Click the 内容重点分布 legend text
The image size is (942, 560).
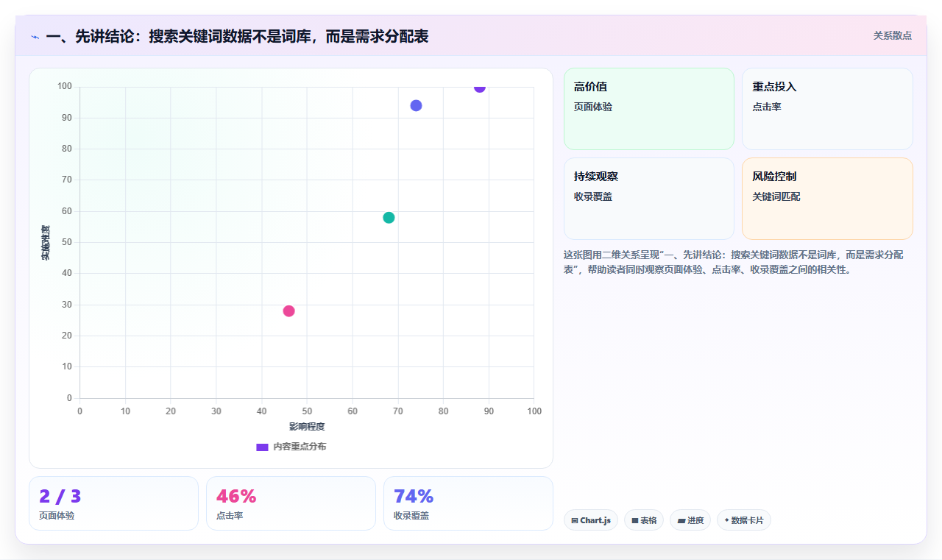point(300,447)
